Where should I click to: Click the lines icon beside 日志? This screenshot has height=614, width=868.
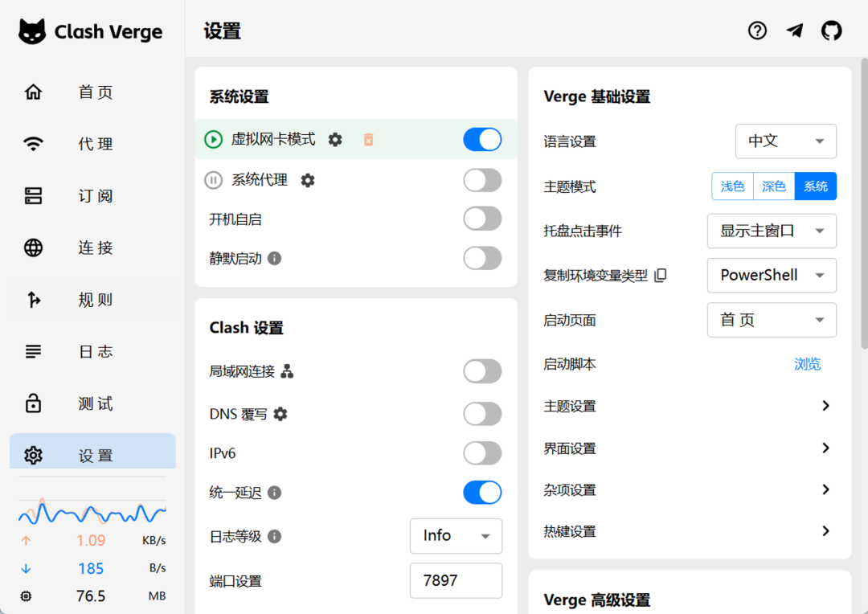click(33, 351)
